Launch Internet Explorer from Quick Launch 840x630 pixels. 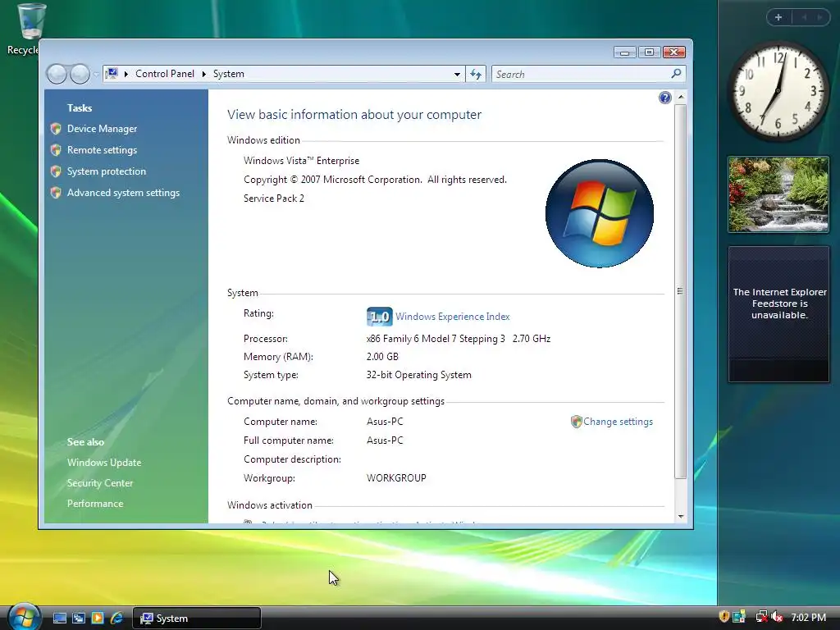pyautogui.click(x=116, y=619)
